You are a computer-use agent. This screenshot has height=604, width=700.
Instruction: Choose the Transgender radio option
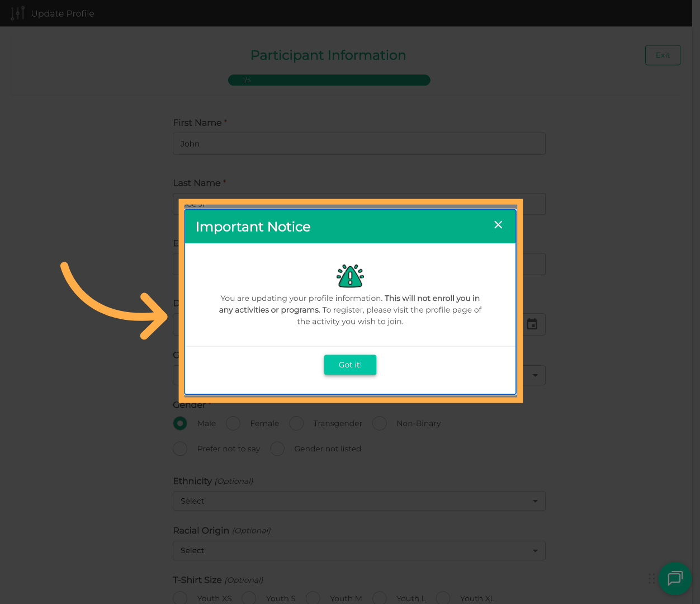(296, 423)
